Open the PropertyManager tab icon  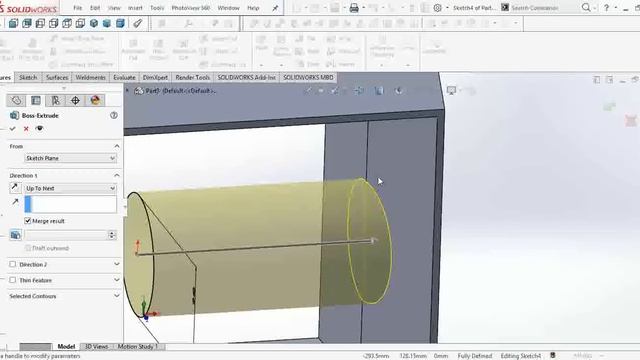click(36, 100)
